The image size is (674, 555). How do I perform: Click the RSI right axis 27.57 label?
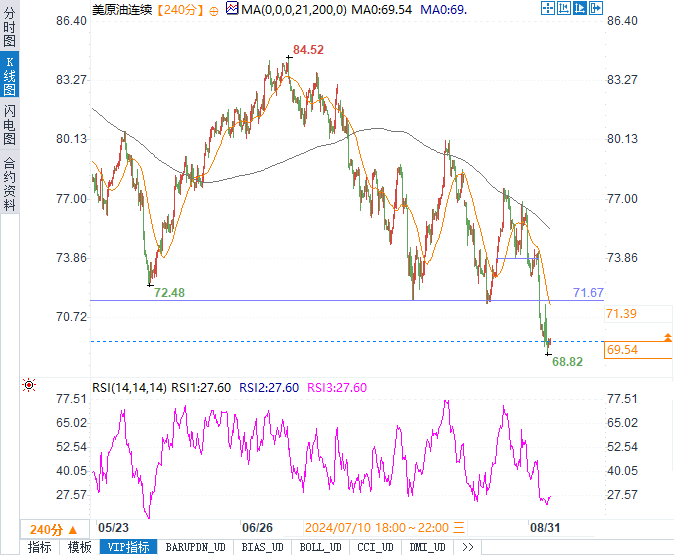pos(622,495)
